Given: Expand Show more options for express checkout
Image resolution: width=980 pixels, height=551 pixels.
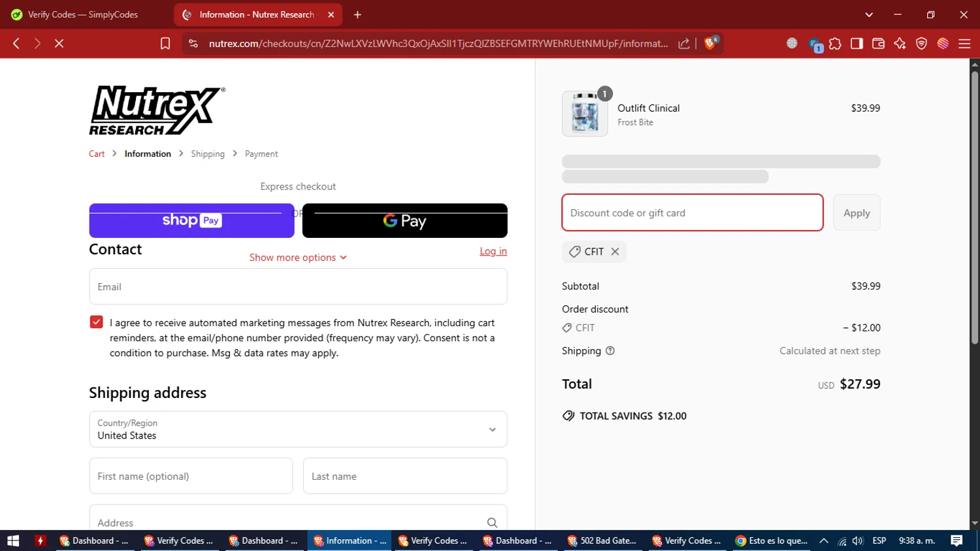Looking at the screenshot, I should (x=298, y=258).
